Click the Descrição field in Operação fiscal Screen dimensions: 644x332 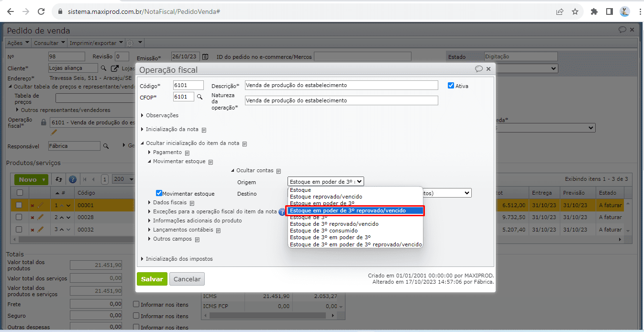[341, 85]
